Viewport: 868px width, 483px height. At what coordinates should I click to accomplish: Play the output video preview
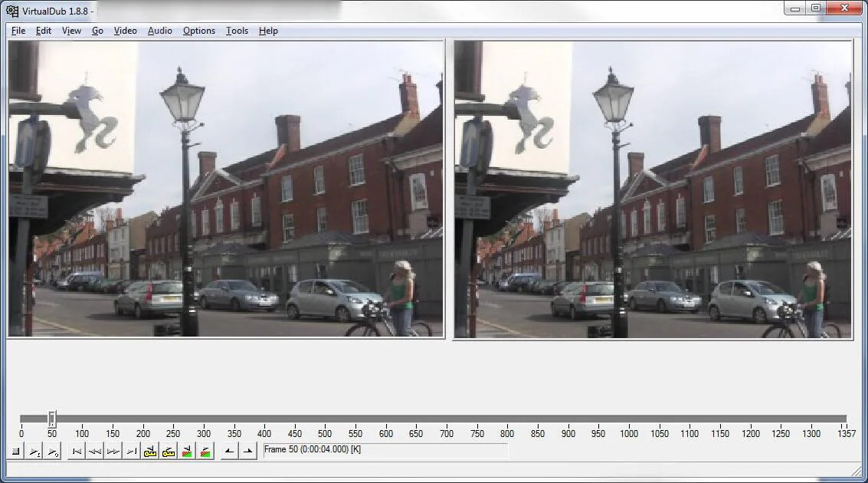[52, 452]
